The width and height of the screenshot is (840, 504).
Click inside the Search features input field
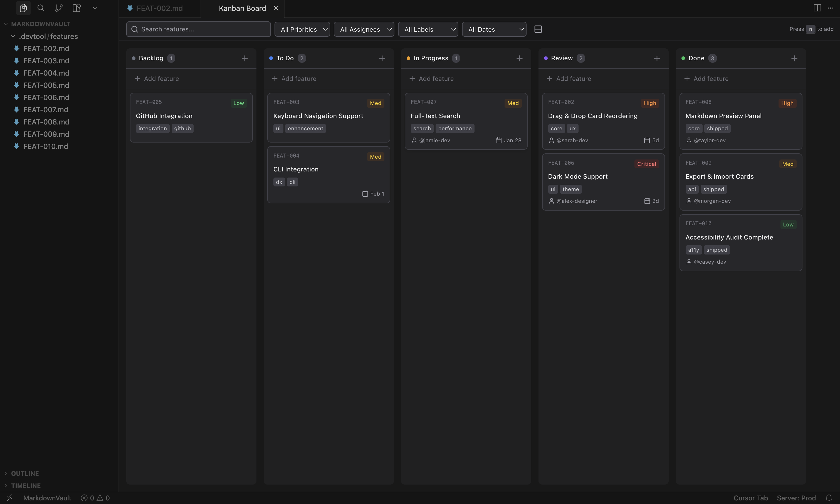[x=198, y=29]
